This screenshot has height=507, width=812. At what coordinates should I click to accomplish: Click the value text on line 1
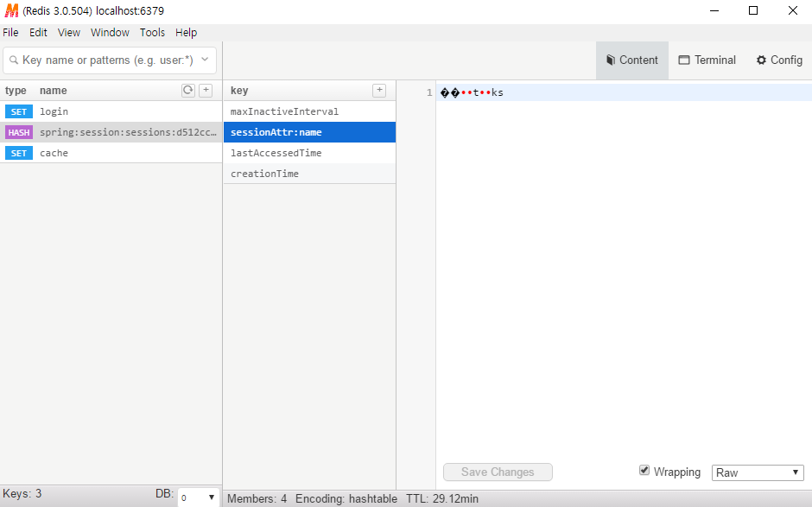pyautogui.click(x=472, y=92)
